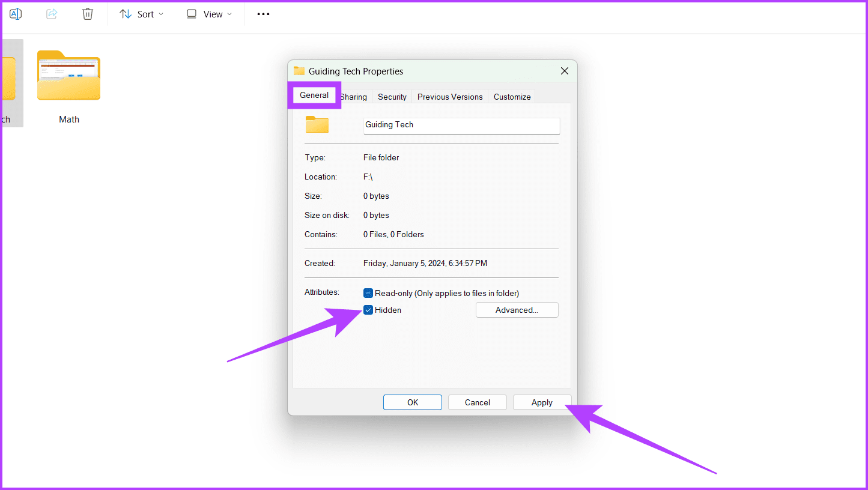Open the Sort dropdown in toolbar
The height and width of the screenshot is (490, 868).
click(142, 14)
